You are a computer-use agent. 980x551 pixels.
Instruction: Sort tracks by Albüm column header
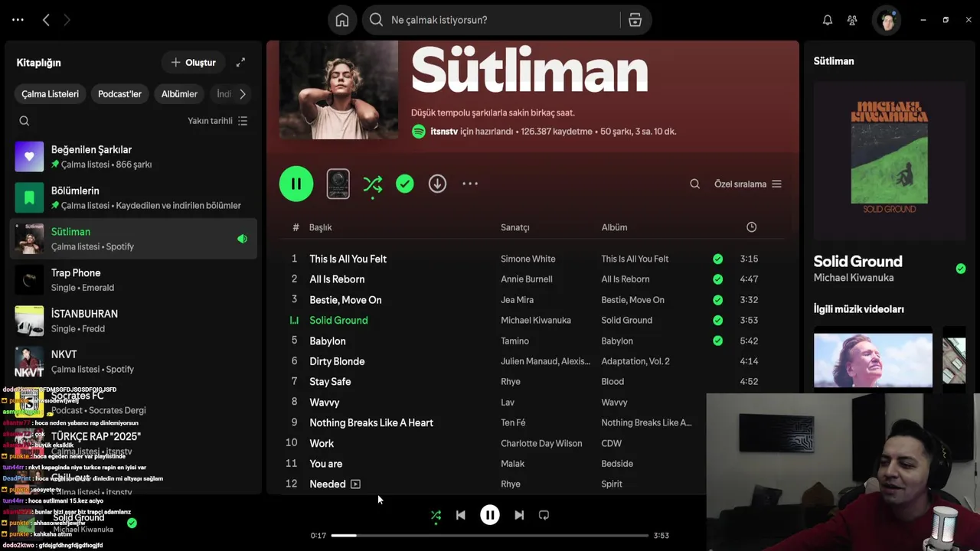pyautogui.click(x=614, y=227)
